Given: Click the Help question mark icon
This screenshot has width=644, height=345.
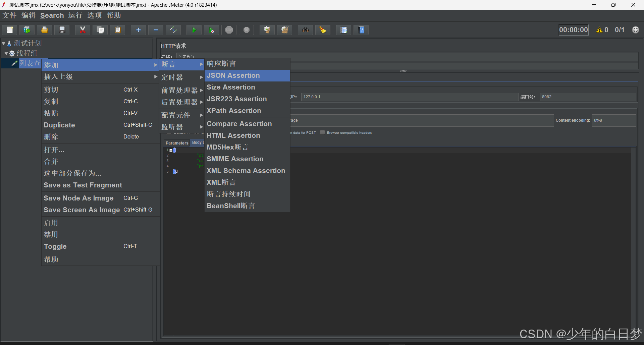Looking at the screenshot, I should [361, 30].
